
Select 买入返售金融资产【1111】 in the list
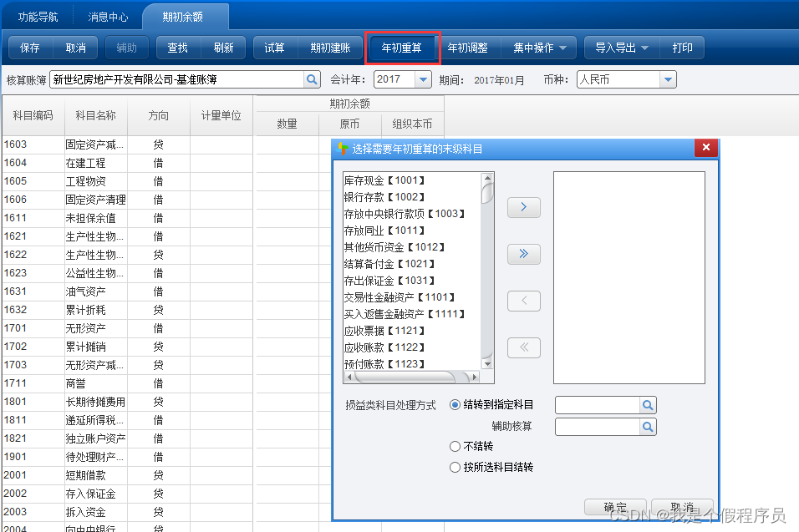[x=405, y=314]
